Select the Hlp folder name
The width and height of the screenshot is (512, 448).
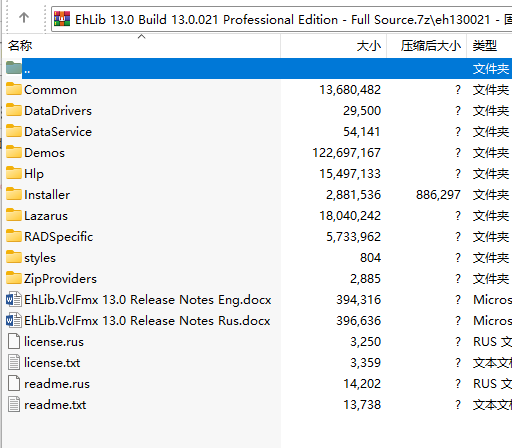click(x=34, y=174)
